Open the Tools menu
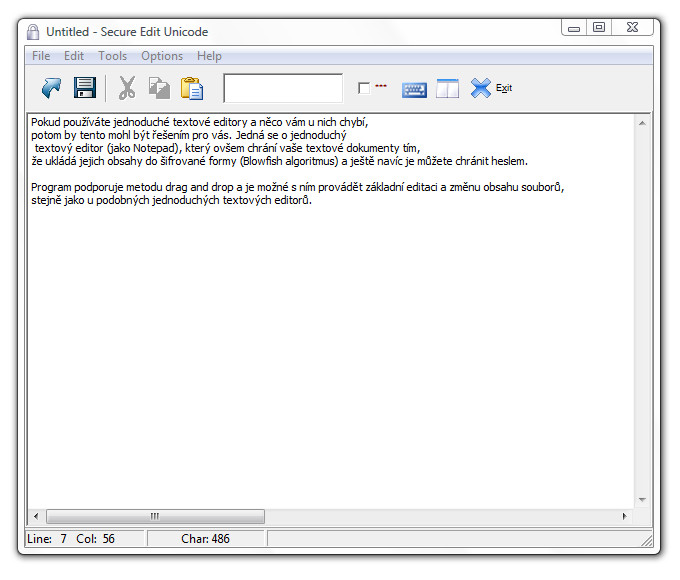Image resolution: width=680 pixels, height=580 pixels. [x=112, y=56]
